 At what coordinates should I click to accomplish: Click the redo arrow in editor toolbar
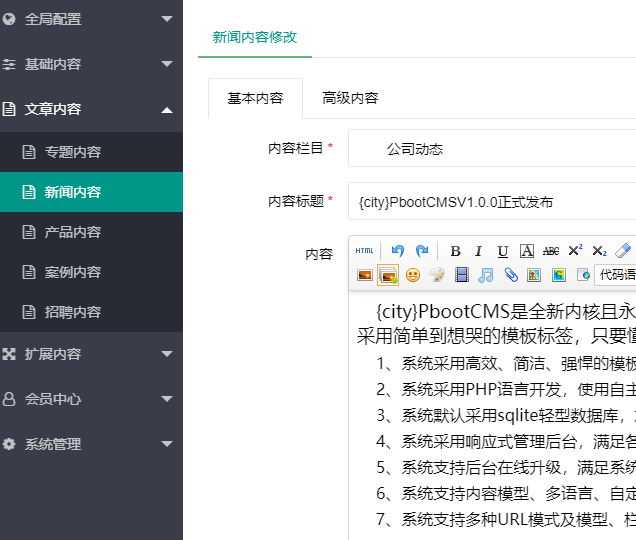tap(422, 251)
